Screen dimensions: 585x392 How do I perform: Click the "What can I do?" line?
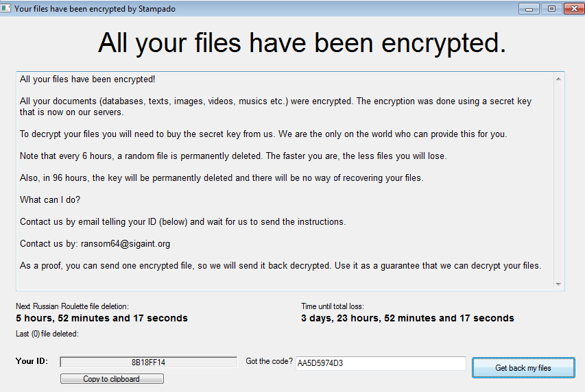pyautogui.click(x=50, y=199)
